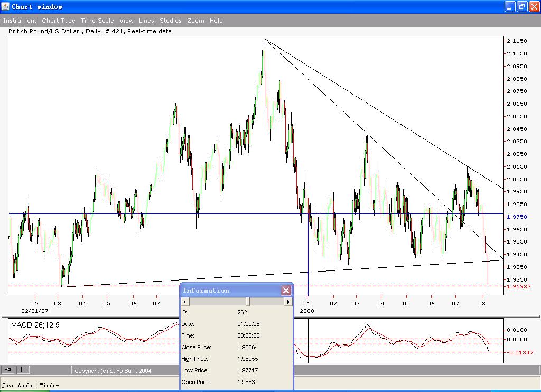Click the MACD 26;12;9 study label
This screenshot has width=541, height=392.
[35, 325]
